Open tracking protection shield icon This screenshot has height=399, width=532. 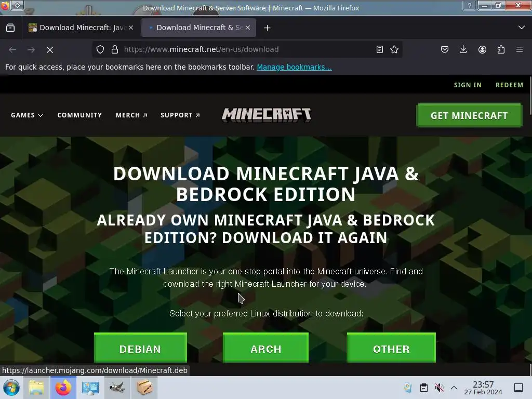(100, 49)
